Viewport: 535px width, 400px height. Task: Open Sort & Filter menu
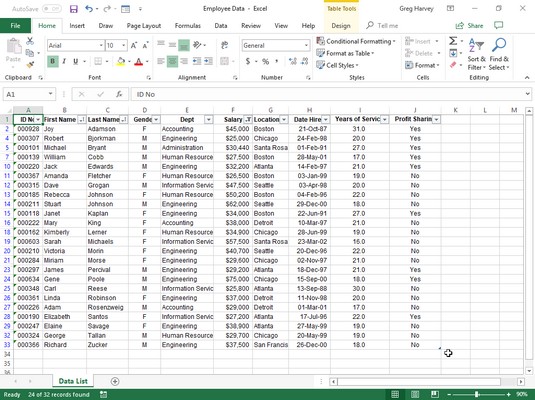(476, 55)
